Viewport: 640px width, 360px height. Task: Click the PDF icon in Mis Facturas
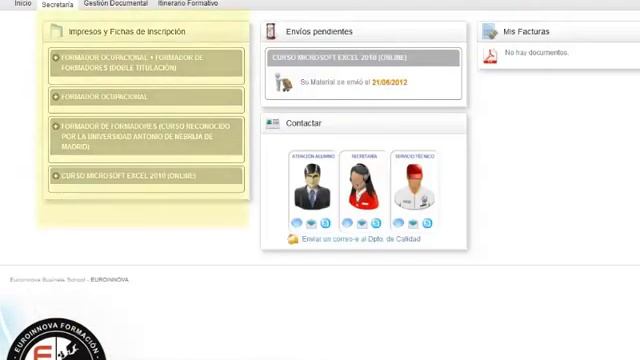[x=490, y=56]
